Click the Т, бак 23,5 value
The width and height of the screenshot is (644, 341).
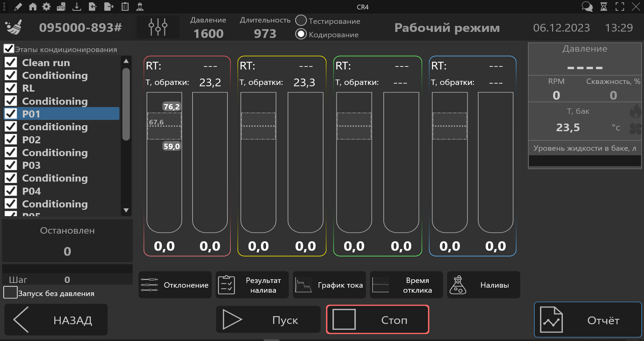568,128
